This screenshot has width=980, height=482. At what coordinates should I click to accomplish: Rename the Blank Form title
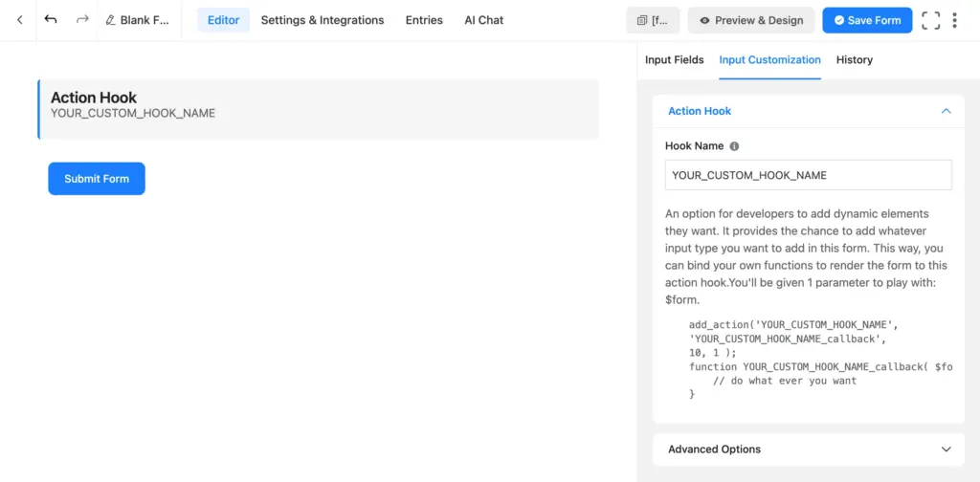point(138,20)
